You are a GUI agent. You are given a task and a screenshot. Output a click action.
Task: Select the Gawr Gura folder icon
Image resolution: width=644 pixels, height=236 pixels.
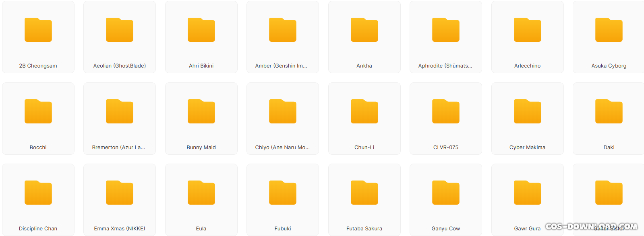(x=528, y=193)
